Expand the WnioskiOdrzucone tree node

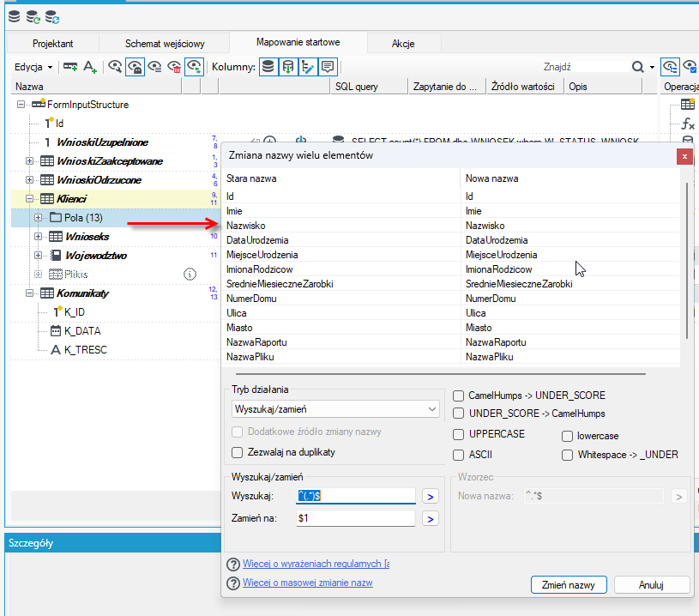(x=29, y=180)
